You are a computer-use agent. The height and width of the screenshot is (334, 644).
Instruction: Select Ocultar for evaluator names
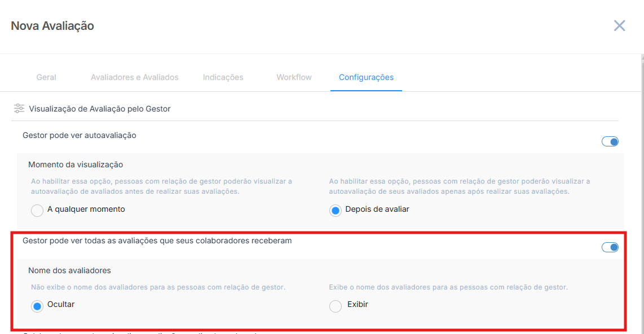[x=37, y=306]
